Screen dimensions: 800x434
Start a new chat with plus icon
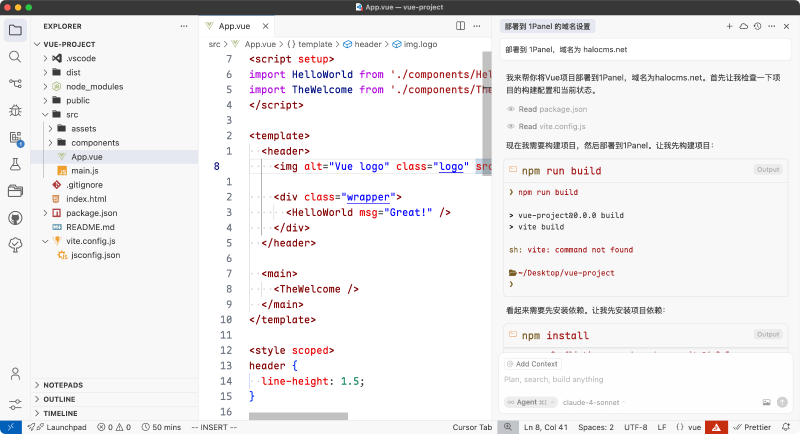729,25
